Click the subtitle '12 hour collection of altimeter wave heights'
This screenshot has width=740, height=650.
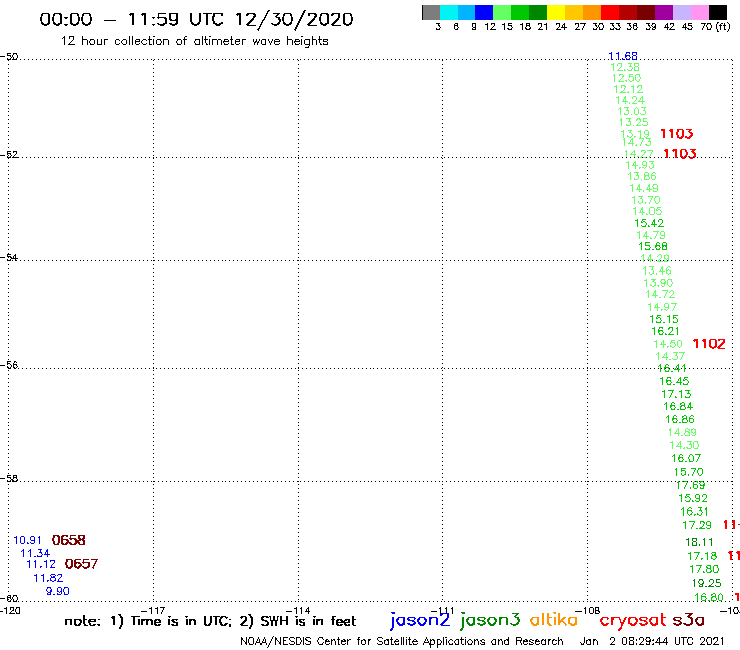click(x=194, y=41)
